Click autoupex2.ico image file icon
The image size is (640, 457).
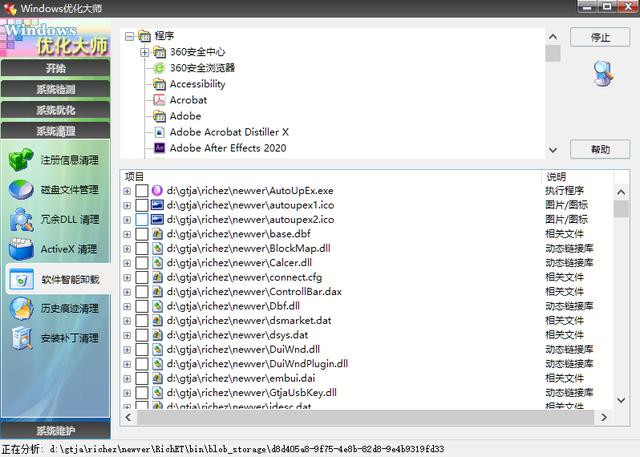pyautogui.click(x=157, y=220)
